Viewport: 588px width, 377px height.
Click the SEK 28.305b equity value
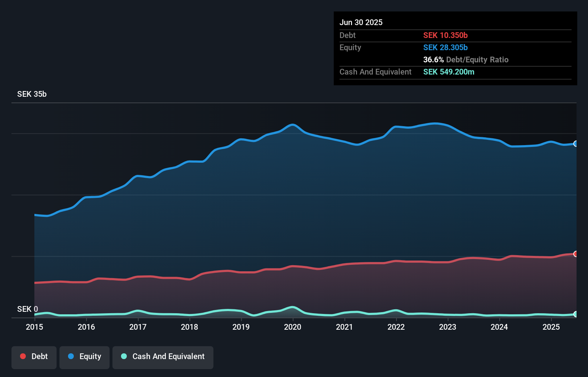tap(445, 47)
